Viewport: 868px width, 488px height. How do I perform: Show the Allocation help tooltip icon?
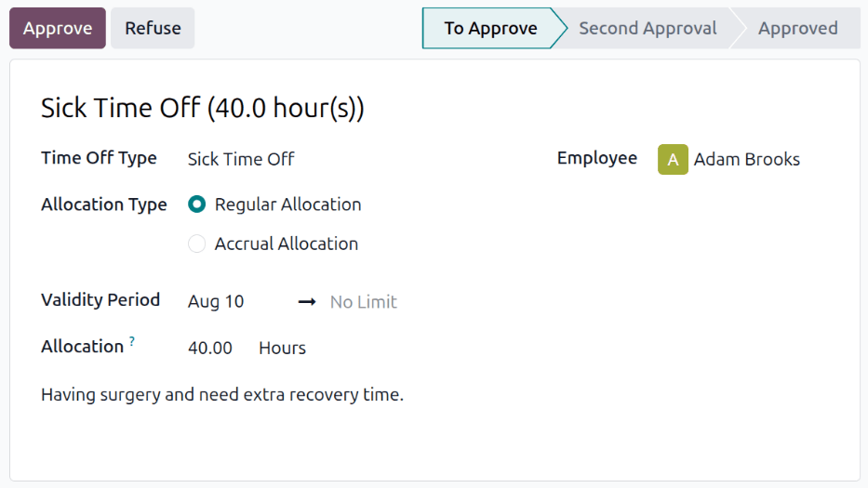pos(132,341)
